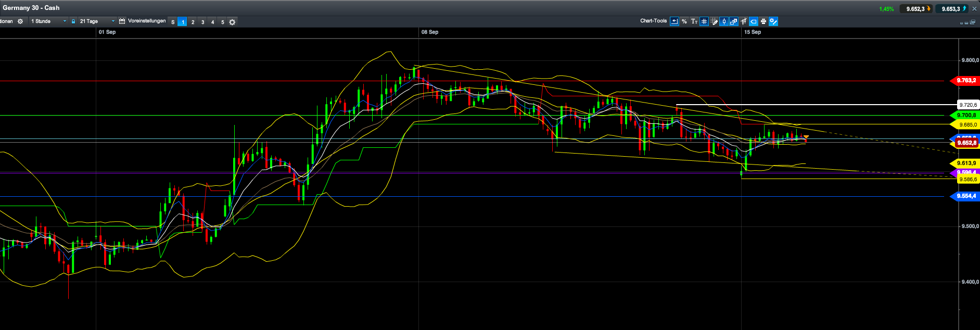Open preset settings gear after preset 5
980x330 pixels.
pyautogui.click(x=232, y=22)
